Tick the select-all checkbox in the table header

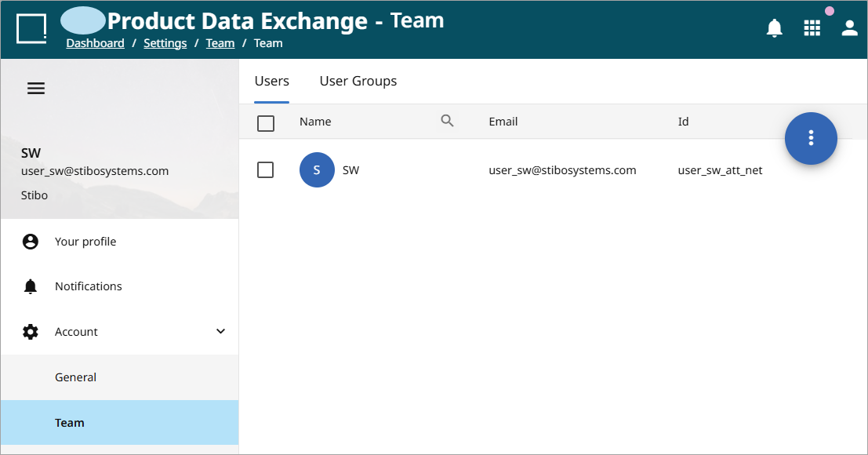pos(266,123)
